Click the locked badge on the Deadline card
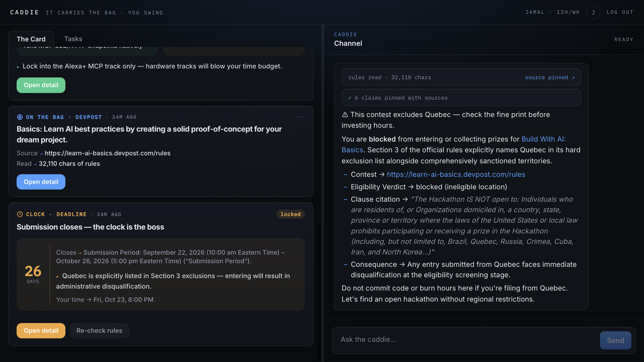 [290, 214]
